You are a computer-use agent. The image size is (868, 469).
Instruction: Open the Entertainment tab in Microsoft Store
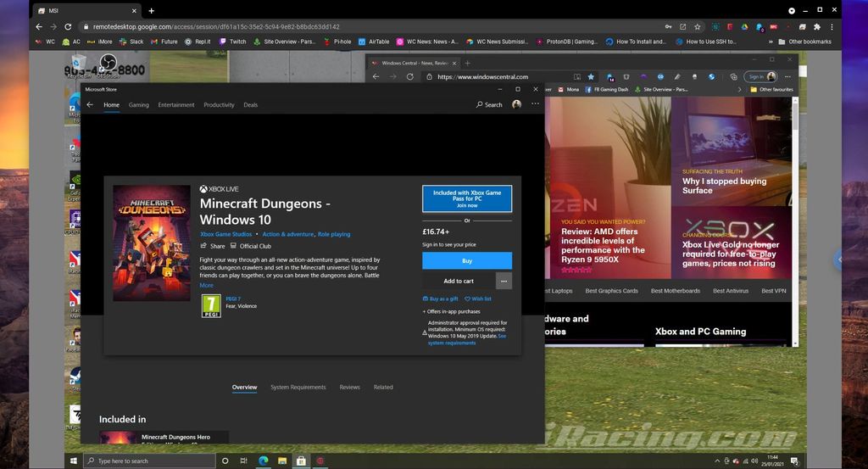coord(176,104)
